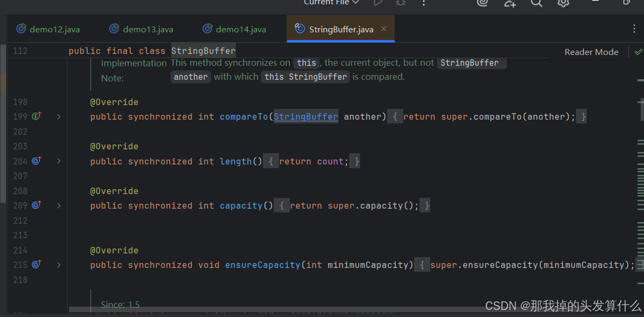
Task: Click the StringBuffer class name in sticky header
Action: 204,51
